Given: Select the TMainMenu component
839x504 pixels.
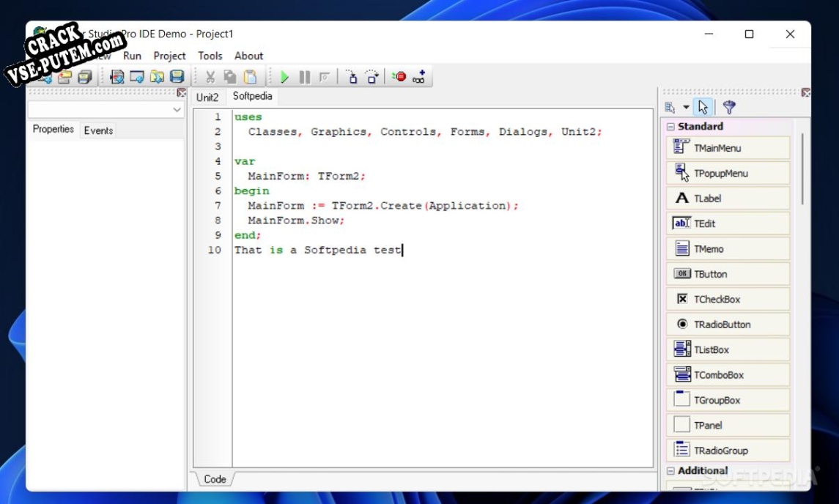Looking at the screenshot, I should point(728,148).
